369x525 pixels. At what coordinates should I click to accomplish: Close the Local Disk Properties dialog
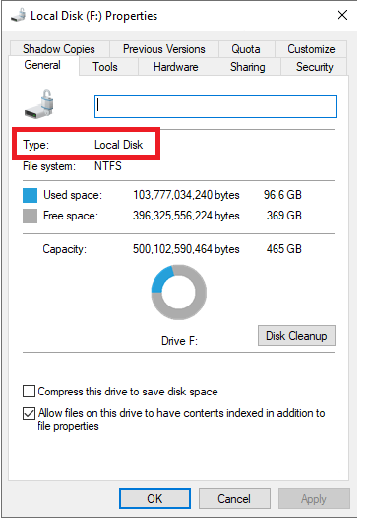click(x=342, y=15)
